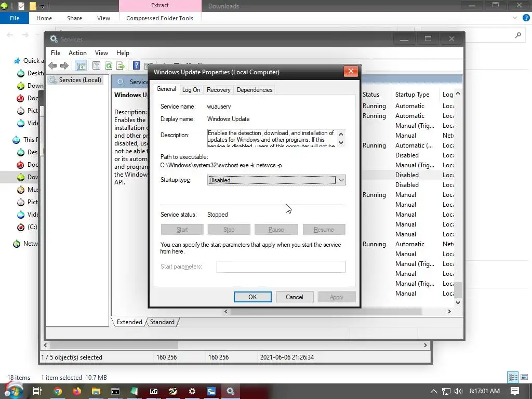Click the Refresh icon in Services toolbar
Screen dimensions: 532x399
(x=109, y=65)
